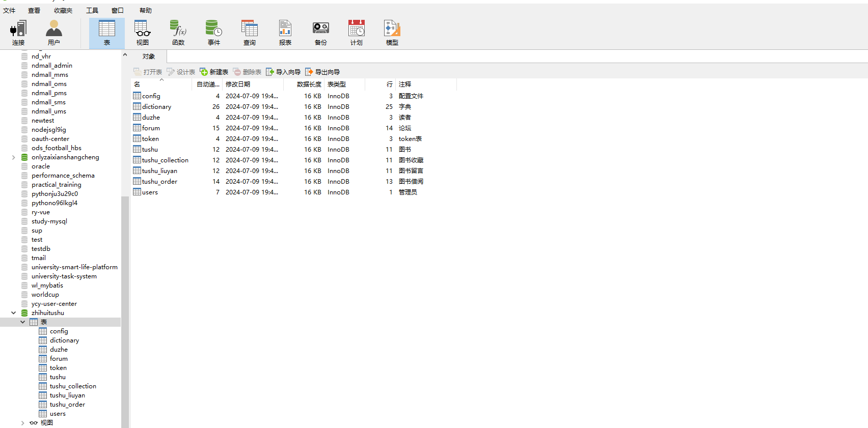Click the 图书借阅 comment cell
The height and width of the screenshot is (428, 868).
[x=411, y=181]
